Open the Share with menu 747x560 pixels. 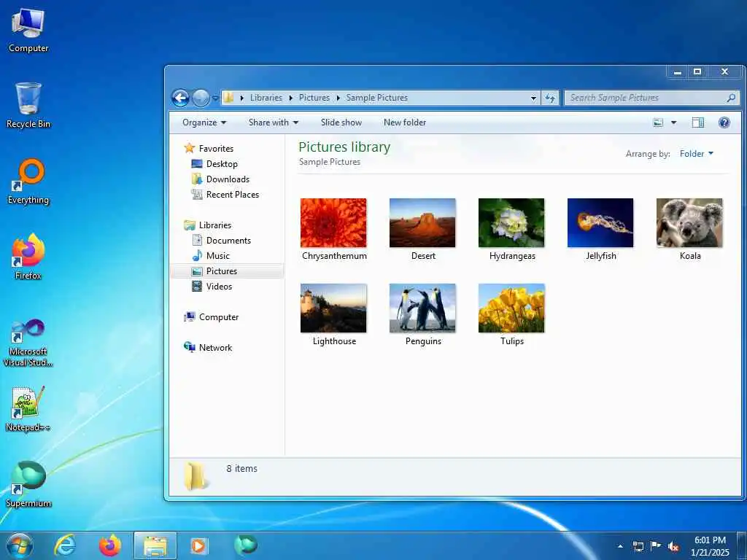point(274,122)
